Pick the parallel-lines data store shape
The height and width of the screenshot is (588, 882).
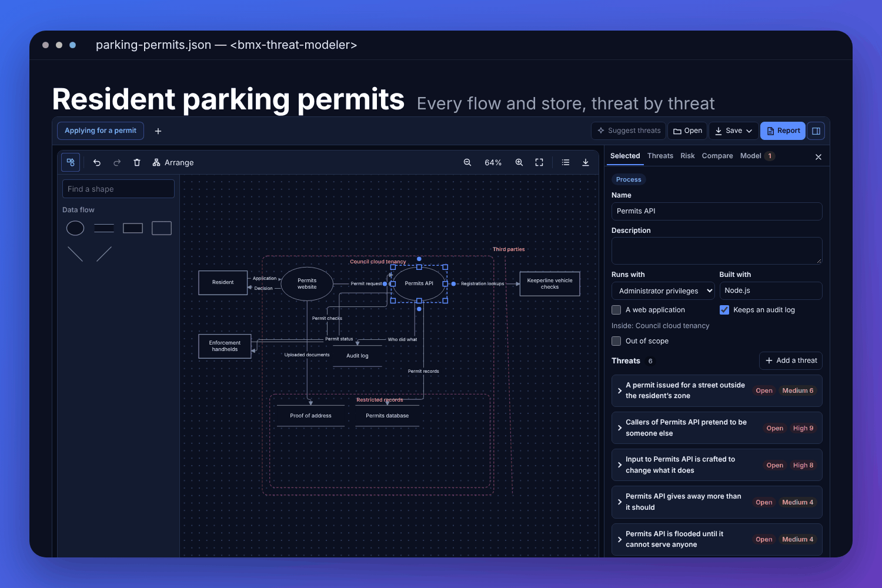[x=104, y=228]
